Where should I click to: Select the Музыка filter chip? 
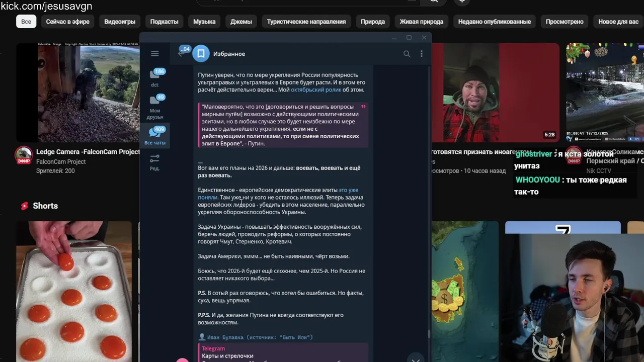pyautogui.click(x=204, y=22)
